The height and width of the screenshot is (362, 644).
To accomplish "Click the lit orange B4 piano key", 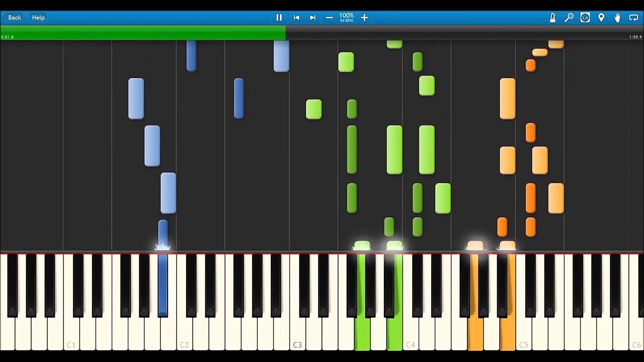I will pos(508,332).
